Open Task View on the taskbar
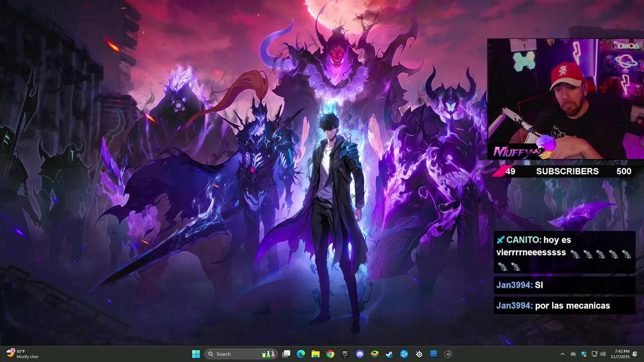The width and height of the screenshot is (644, 362). tap(286, 354)
